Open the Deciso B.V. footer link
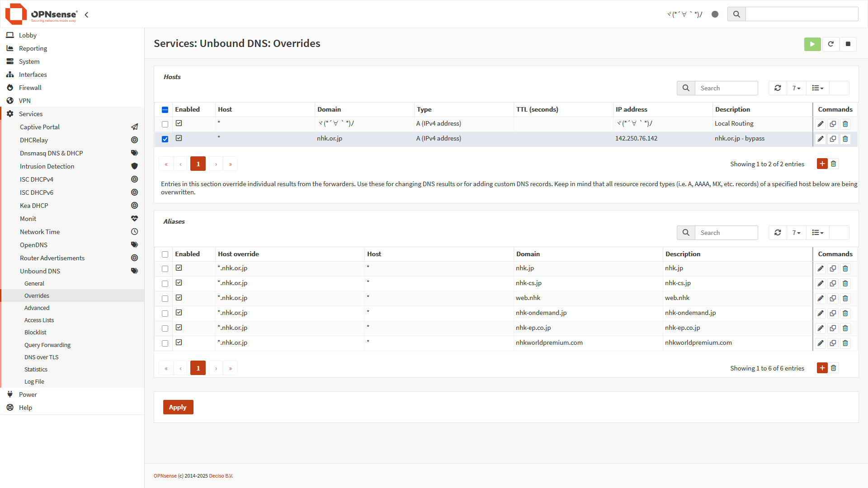 221,476
